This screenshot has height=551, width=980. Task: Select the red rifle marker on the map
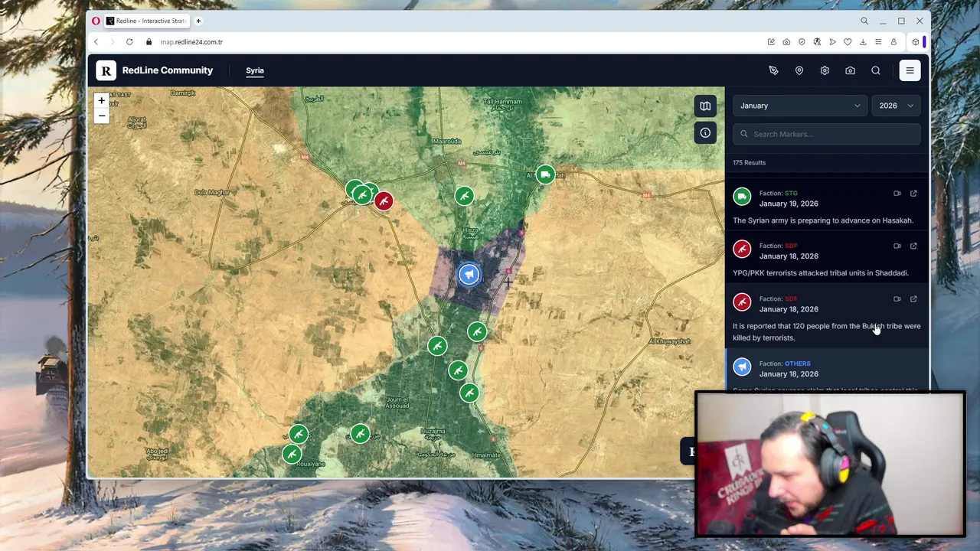(x=384, y=201)
